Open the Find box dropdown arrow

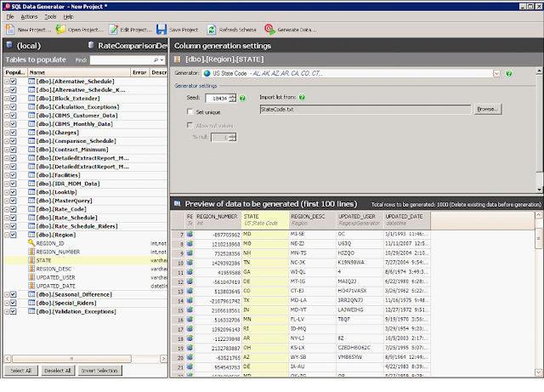click(x=161, y=60)
